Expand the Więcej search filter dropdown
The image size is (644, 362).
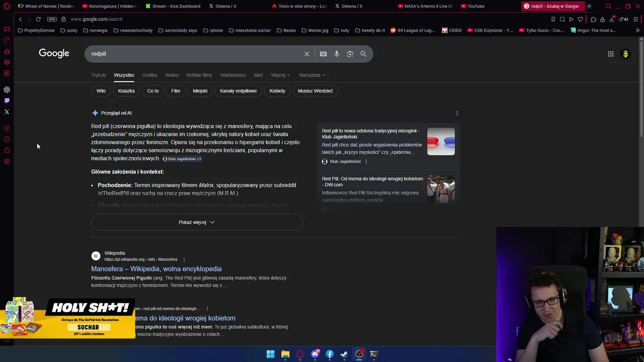click(280, 75)
